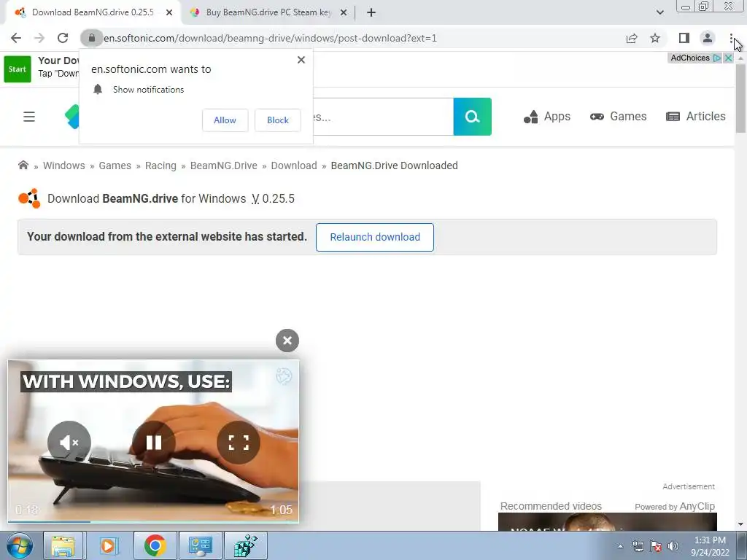Go back to the previous page
The height and width of the screenshot is (560, 747).
(x=16, y=38)
